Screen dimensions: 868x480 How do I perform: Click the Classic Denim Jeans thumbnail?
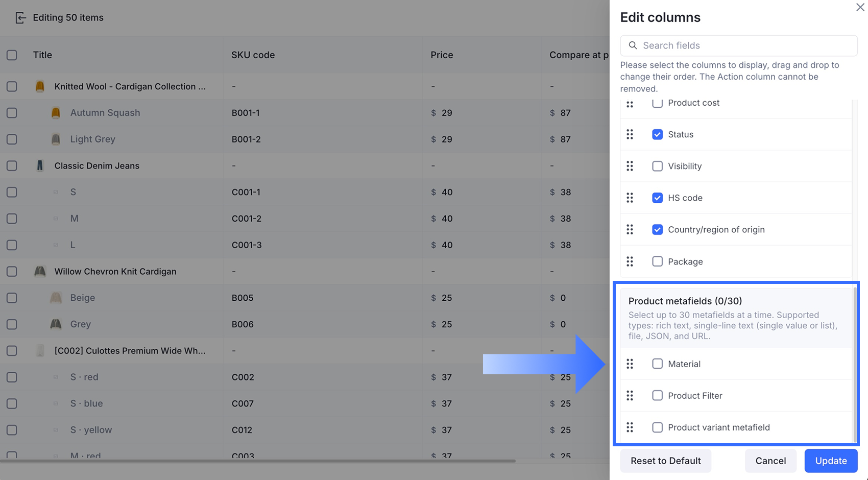pyautogui.click(x=40, y=165)
